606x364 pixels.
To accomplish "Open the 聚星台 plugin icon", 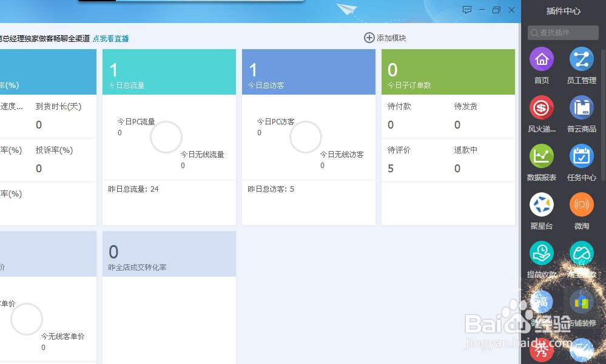I will click(542, 205).
